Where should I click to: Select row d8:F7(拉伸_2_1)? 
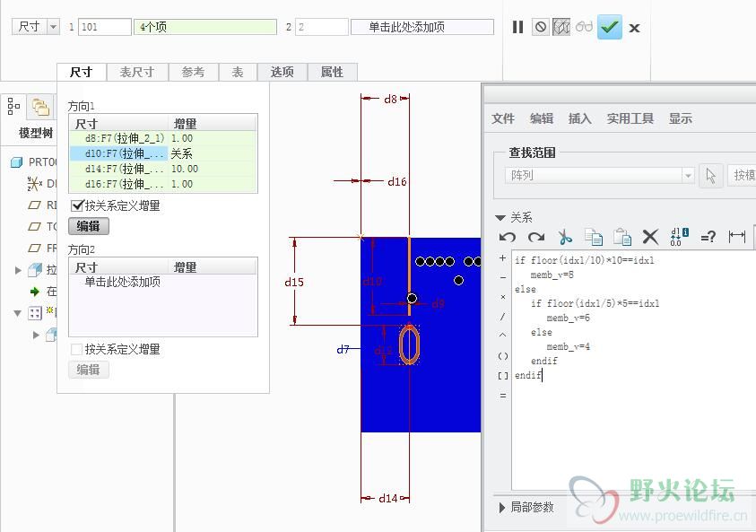163,138
